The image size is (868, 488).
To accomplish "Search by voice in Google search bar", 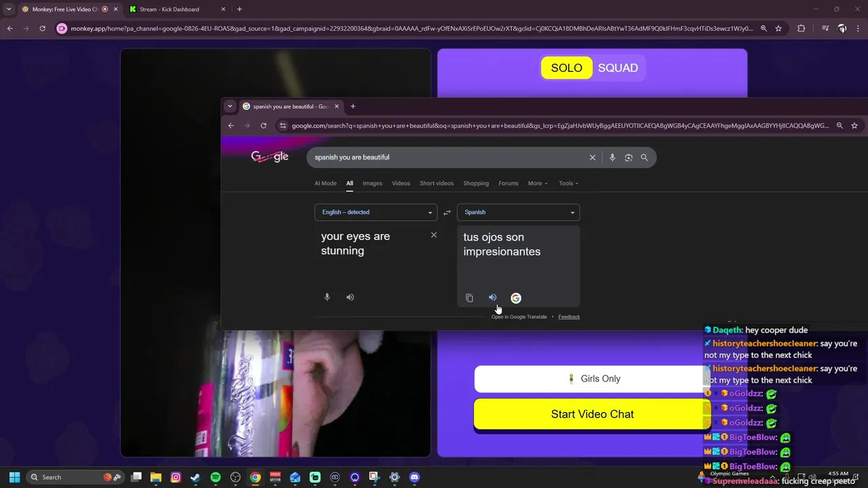I will pos(612,157).
